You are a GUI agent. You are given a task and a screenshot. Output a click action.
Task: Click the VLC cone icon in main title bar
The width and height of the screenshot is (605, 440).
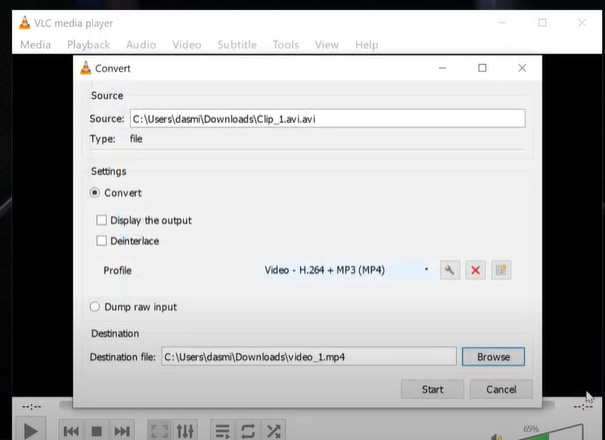pyautogui.click(x=25, y=23)
